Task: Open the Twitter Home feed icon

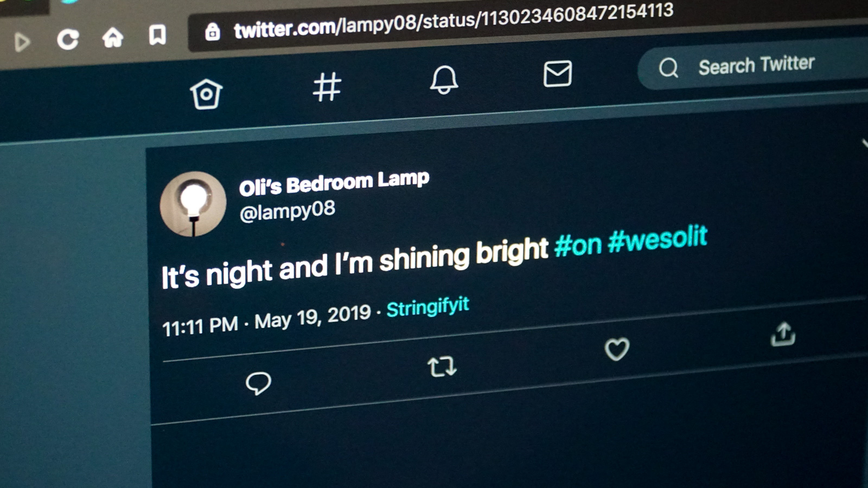Action: (206, 94)
